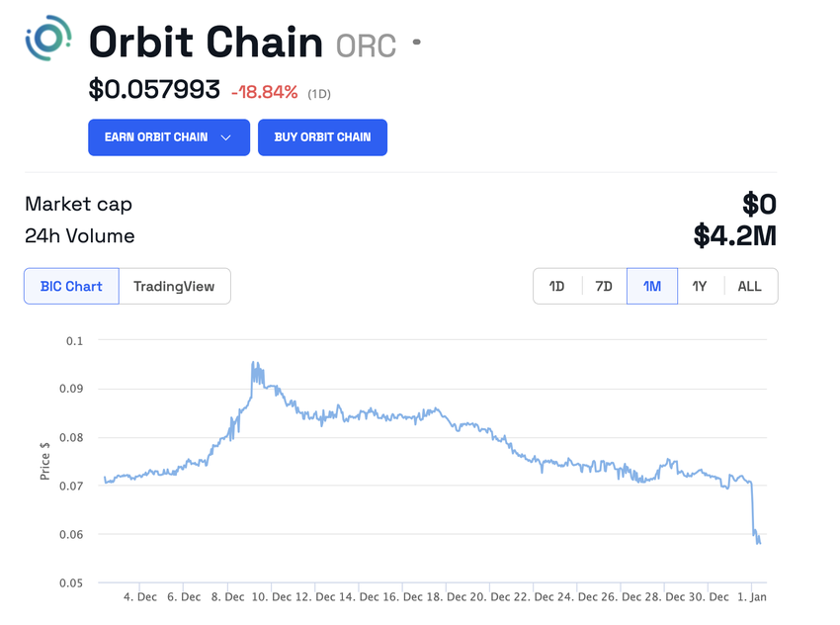The image size is (840, 625).
Task: Click the 'Price $' axis label
Action: click(44, 462)
